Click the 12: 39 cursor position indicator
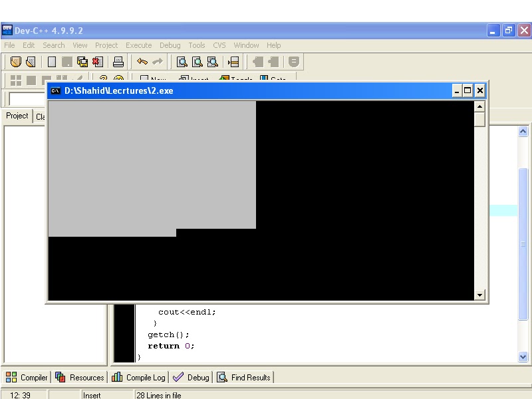The width and height of the screenshot is (532, 399). pos(20,395)
